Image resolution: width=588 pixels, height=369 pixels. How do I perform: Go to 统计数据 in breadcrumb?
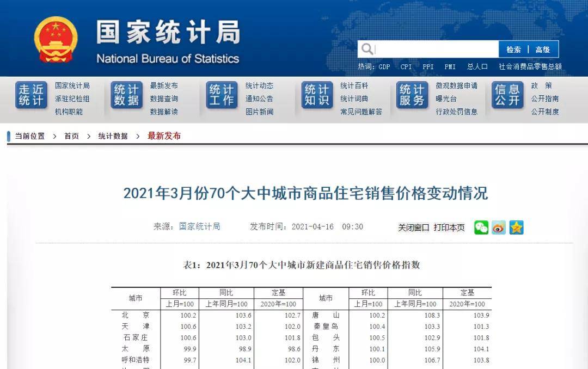[113, 136]
